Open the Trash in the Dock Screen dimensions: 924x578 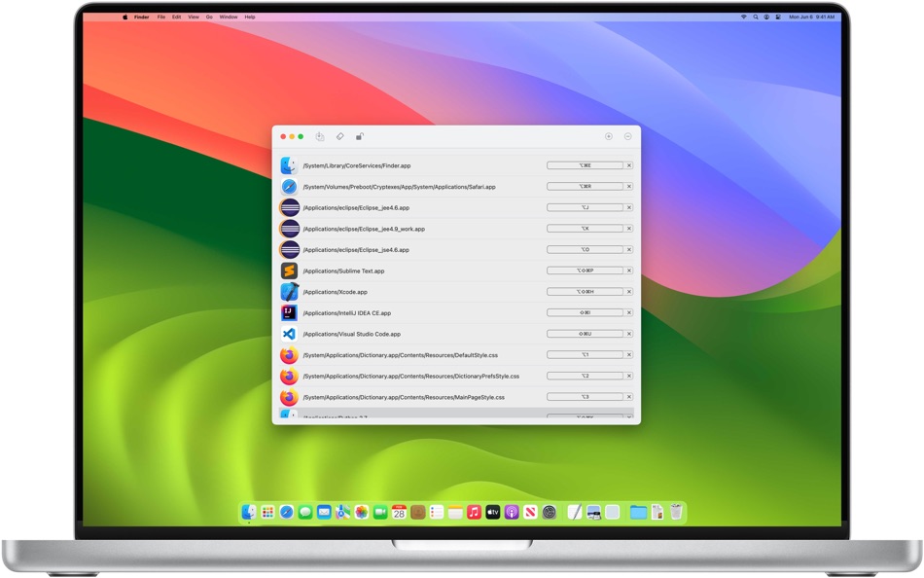[x=676, y=512]
